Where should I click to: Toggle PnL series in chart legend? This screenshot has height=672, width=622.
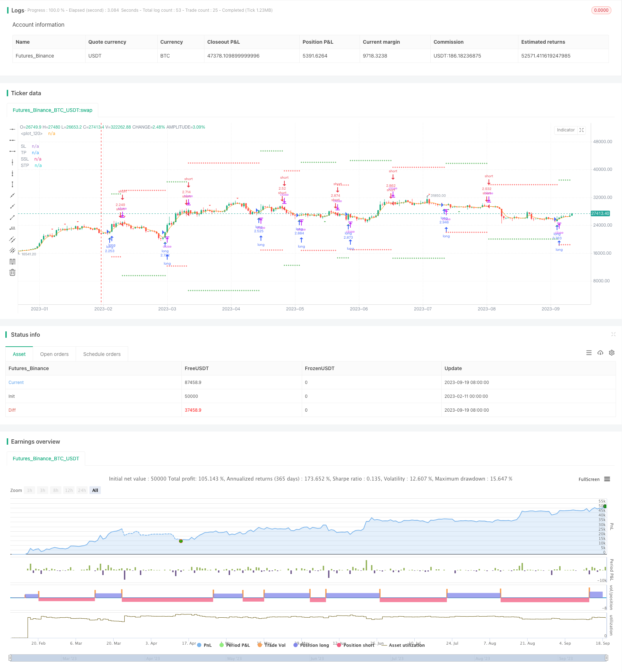(204, 645)
